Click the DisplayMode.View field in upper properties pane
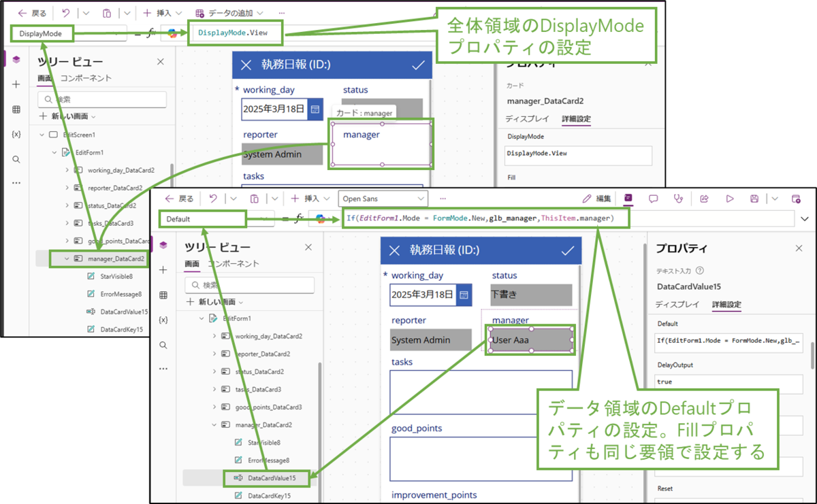817x504 pixels. coord(579,154)
